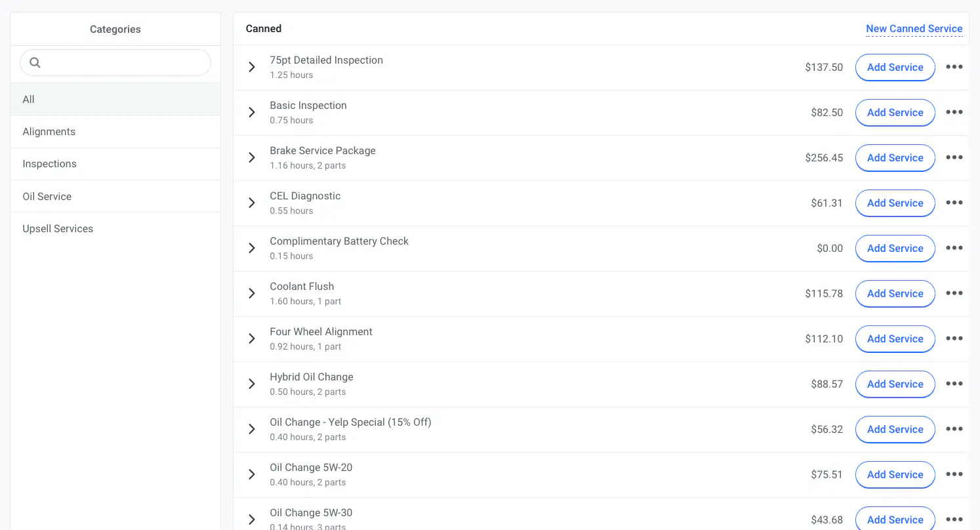Viewport: 980px width, 530px height.
Task: Select the Alignments category
Action: pyautogui.click(x=49, y=132)
